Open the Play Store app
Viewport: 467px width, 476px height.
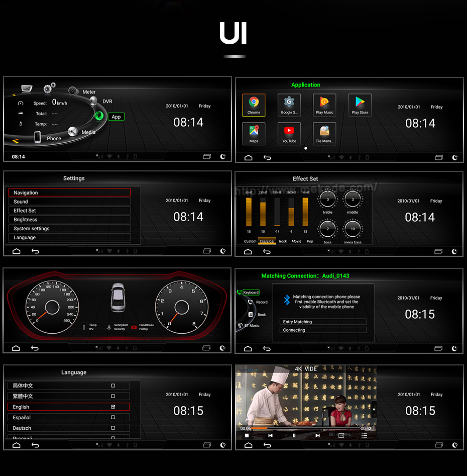tap(360, 105)
